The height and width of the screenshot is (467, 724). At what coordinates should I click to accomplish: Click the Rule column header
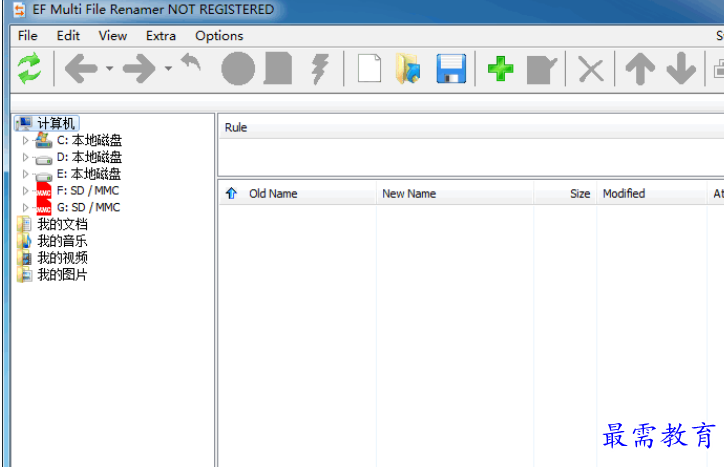(471, 127)
